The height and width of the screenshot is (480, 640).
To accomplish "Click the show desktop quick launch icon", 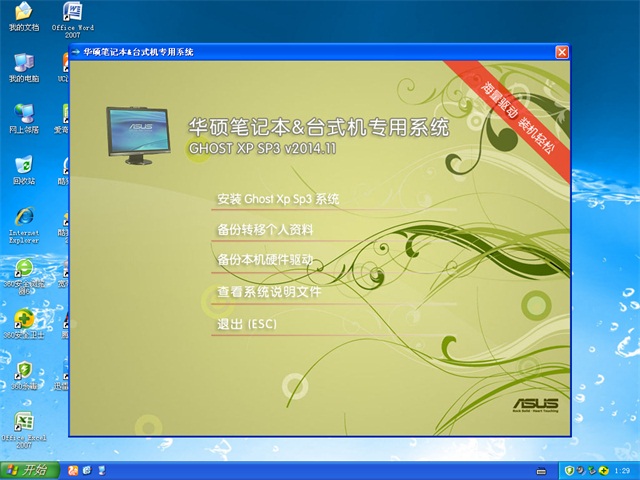I will click(x=102, y=471).
